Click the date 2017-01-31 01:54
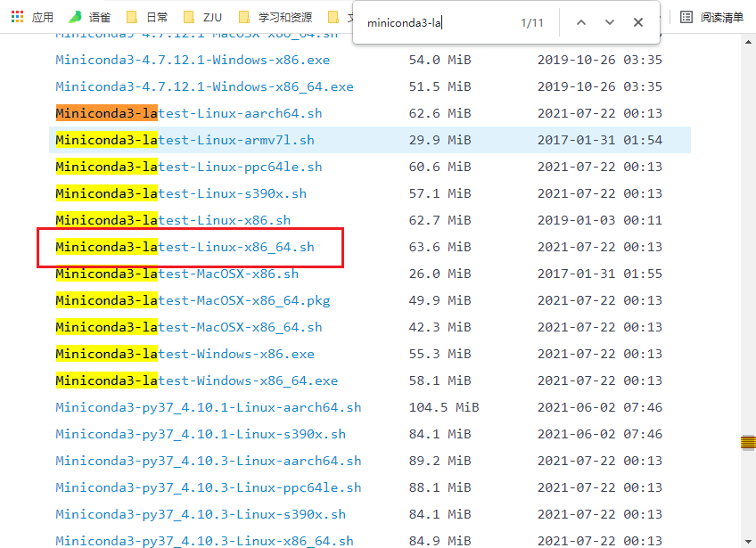The width and height of the screenshot is (756, 548). coord(600,140)
